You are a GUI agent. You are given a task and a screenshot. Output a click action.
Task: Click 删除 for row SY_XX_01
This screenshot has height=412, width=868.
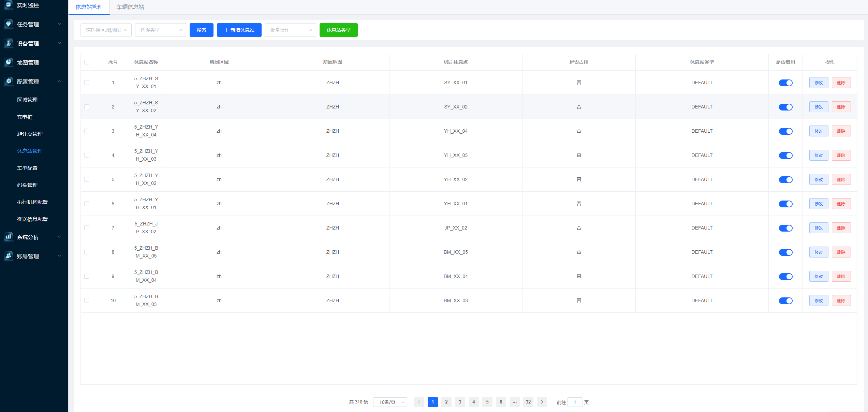[841, 83]
